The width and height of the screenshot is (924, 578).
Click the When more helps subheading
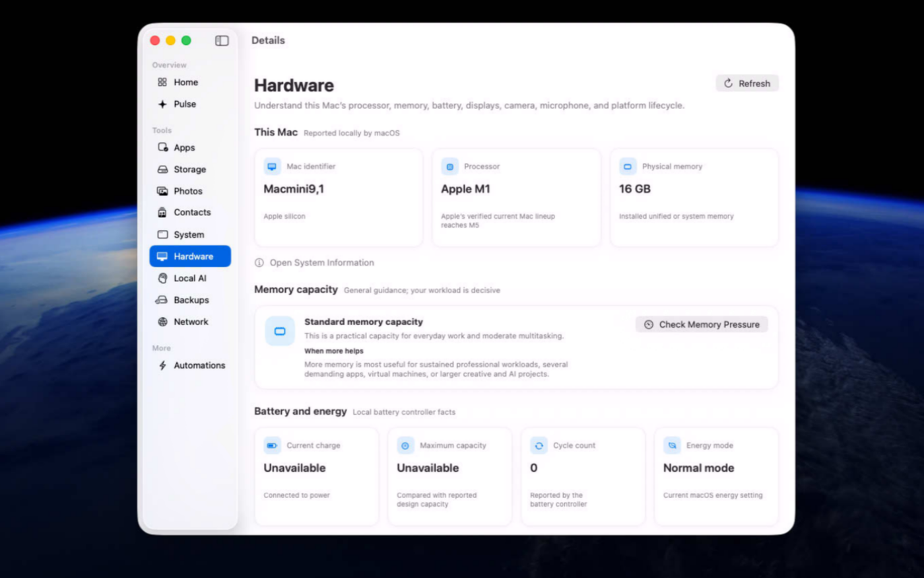tap(334, 351)
